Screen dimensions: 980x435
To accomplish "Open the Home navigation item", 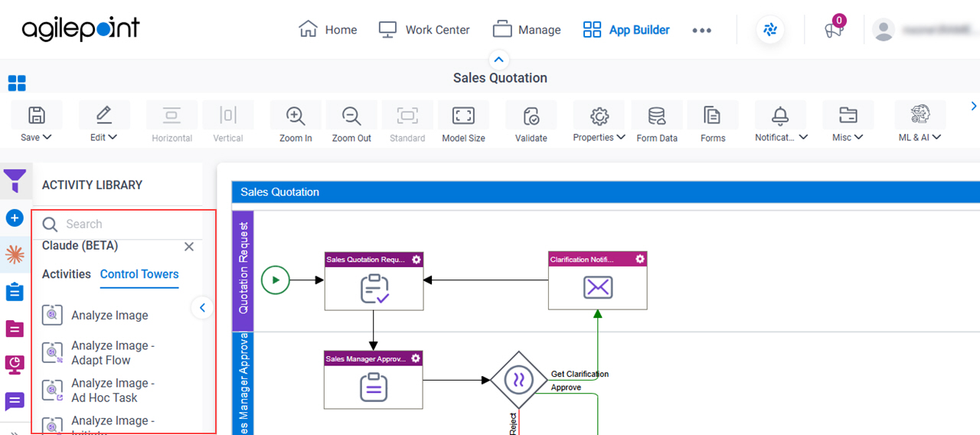I will [328, 30].
